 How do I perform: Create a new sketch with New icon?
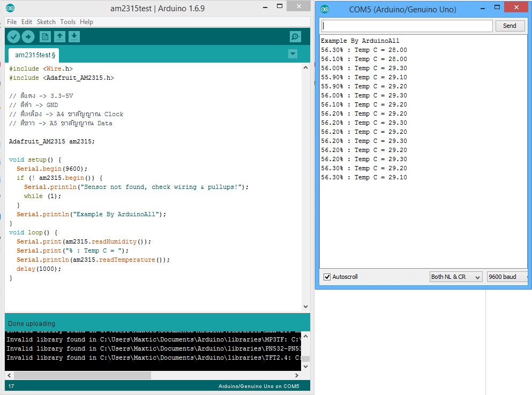pyautogui.click(x=45, y=36)
